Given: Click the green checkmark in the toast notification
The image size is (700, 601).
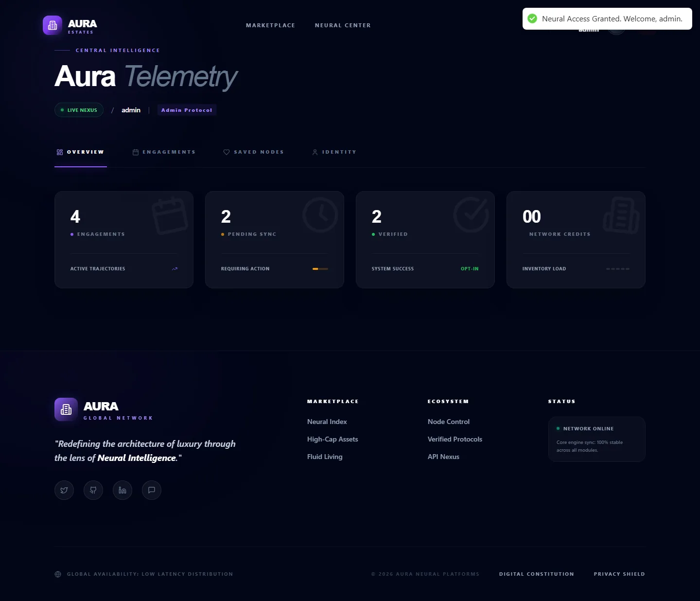Looking at the screenshot, I should pyautogui.click(x=532, y=18).
